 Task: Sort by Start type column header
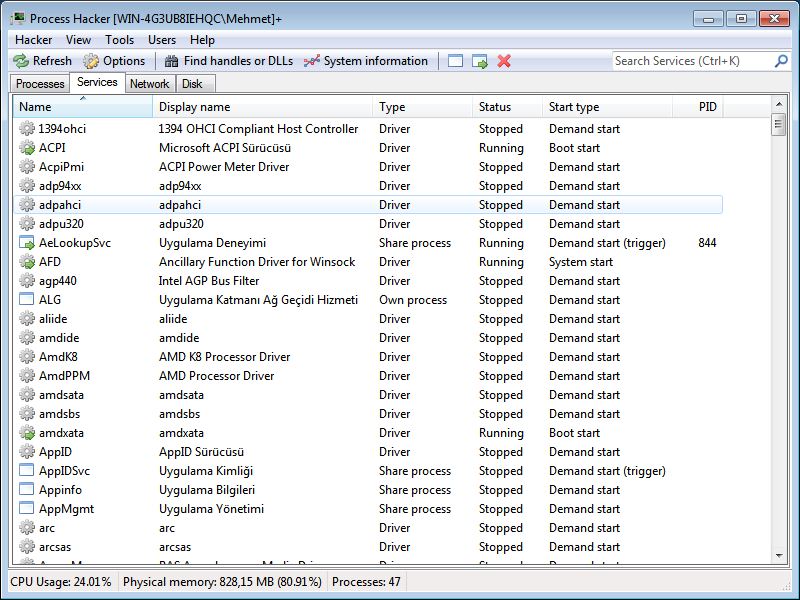pyautogui.click(x=607, y=107)
